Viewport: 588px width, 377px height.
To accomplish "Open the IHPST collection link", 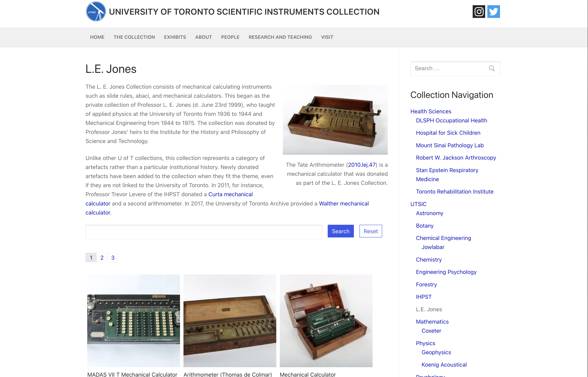I will point(423,297).
